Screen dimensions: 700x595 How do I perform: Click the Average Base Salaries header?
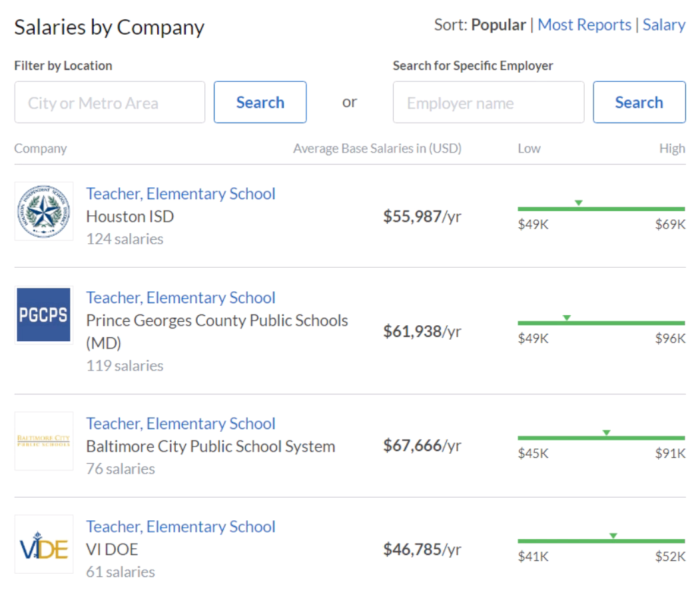(378, 148)
